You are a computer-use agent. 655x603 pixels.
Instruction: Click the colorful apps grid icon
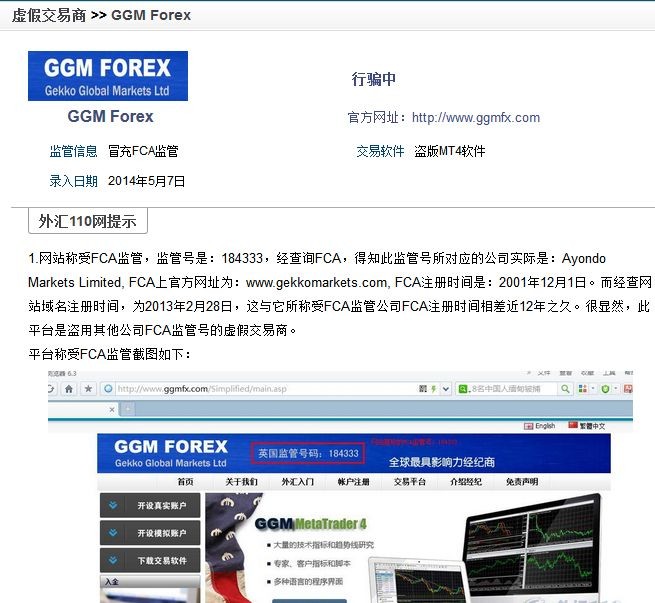(x=582, y=389)
